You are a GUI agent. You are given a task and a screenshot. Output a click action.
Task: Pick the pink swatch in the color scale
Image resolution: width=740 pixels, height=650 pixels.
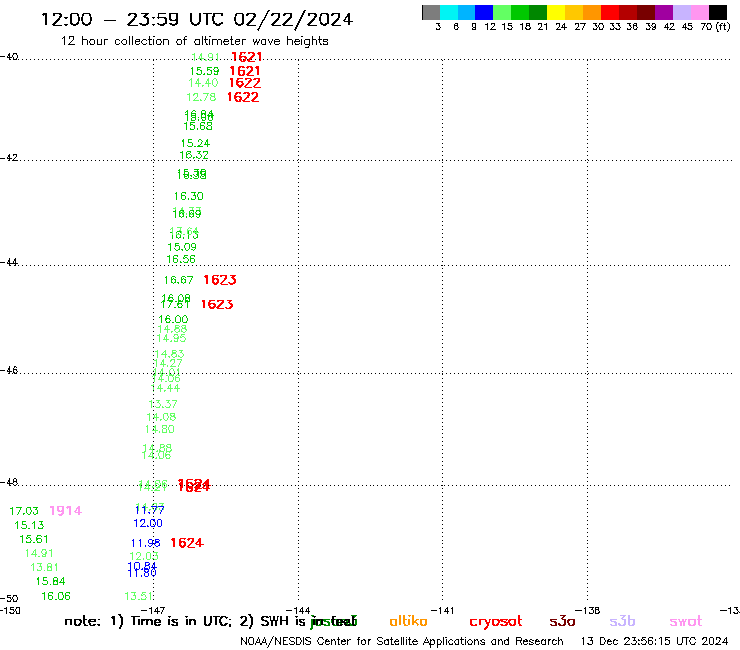click(700, 12)
